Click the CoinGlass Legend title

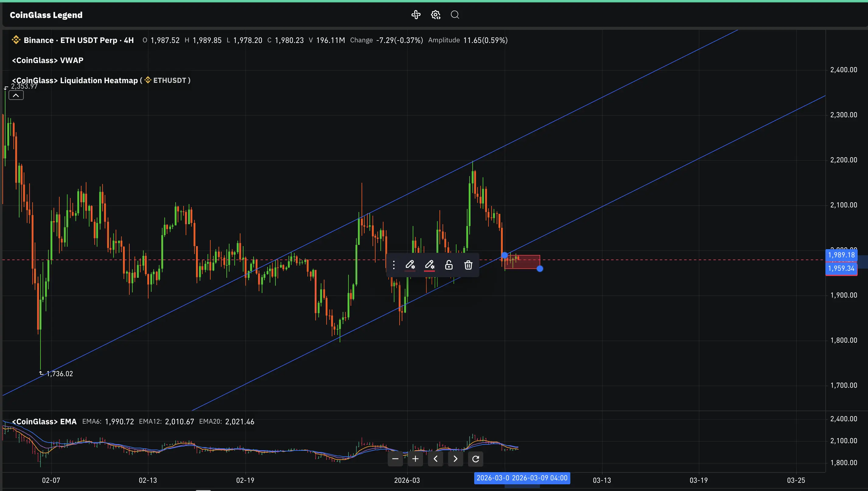tap(46, 15)
